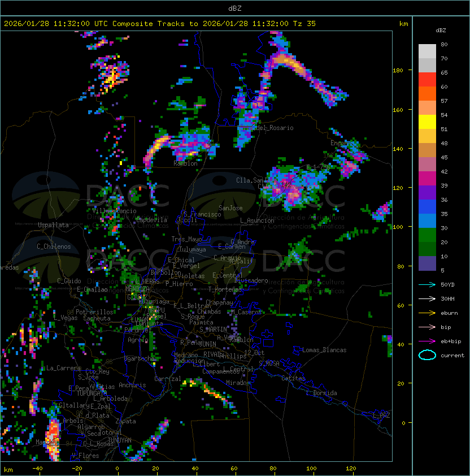Click the '160' km axis tick label
Screen dimensions: 470x476
click(x=398, y=110)
